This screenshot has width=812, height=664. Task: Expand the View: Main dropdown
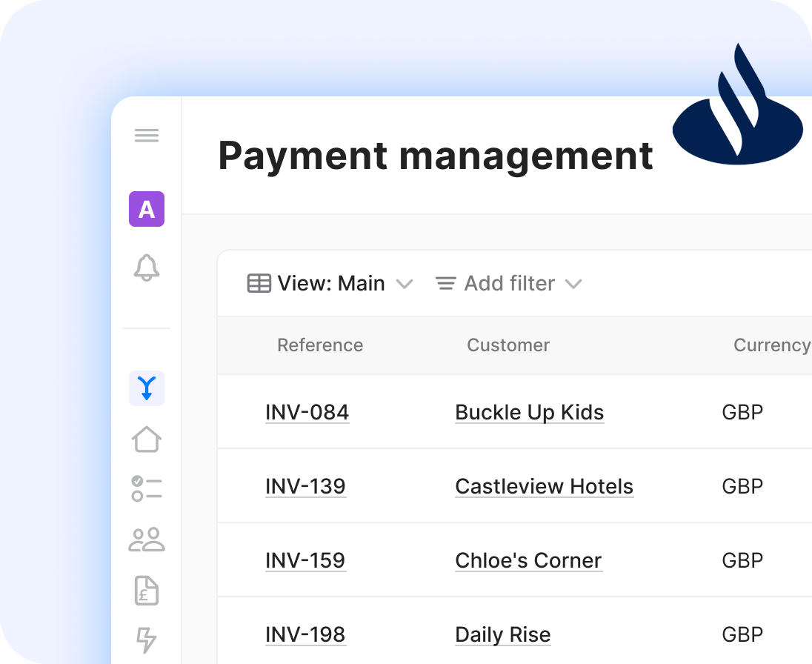[330, 284]
